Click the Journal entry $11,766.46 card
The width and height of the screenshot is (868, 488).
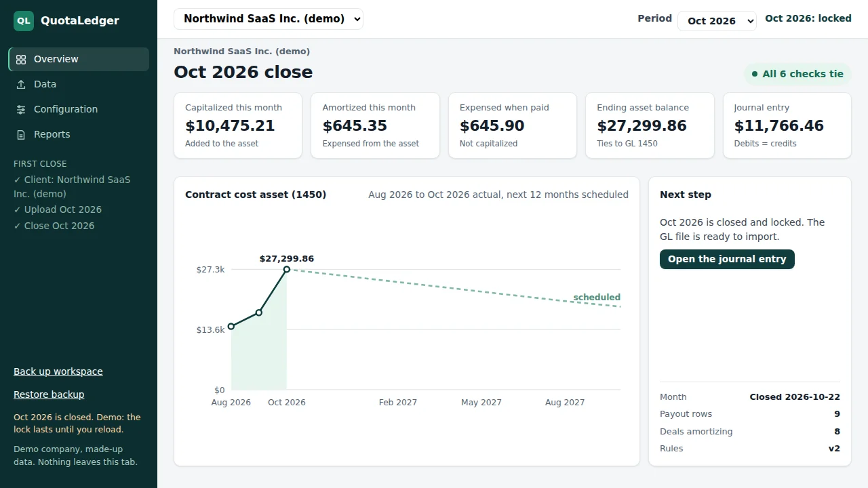pos(787,126)
